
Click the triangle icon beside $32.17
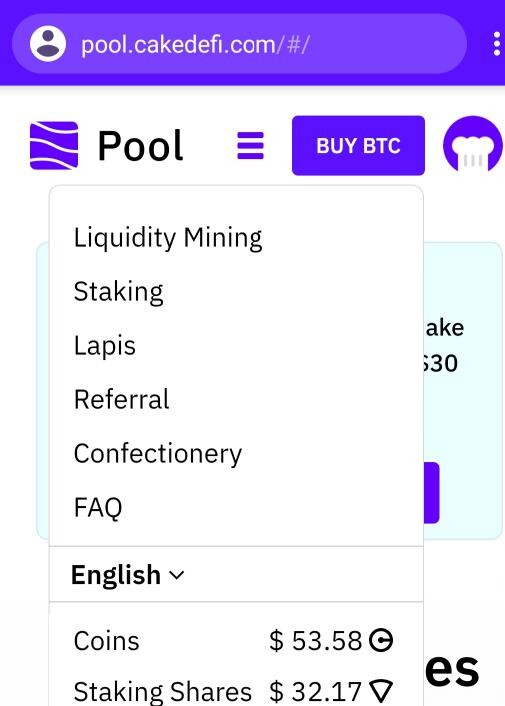(381, 691)
